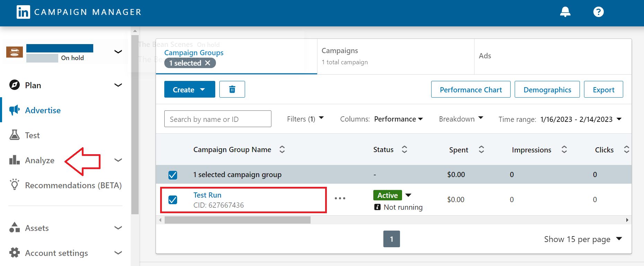Click the Test Run Spent value $0.00
This screenshot has height=266, width=644.
tap(456, 200)
